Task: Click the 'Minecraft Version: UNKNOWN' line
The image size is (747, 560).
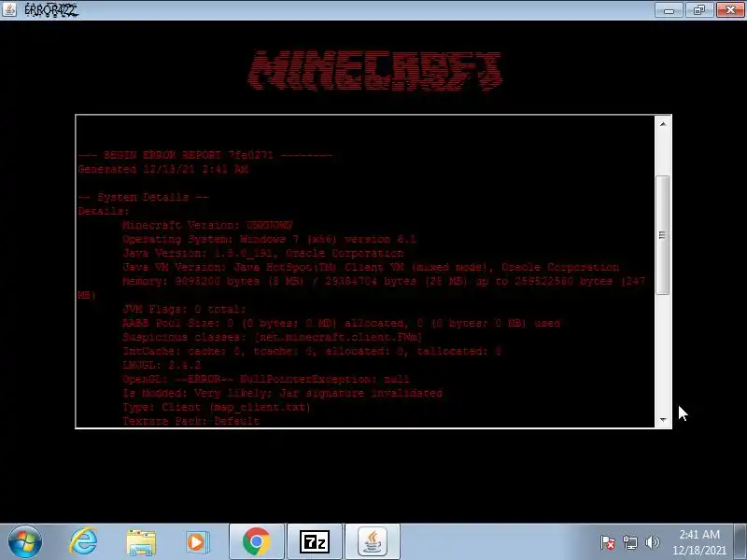Action: [207, 225]
